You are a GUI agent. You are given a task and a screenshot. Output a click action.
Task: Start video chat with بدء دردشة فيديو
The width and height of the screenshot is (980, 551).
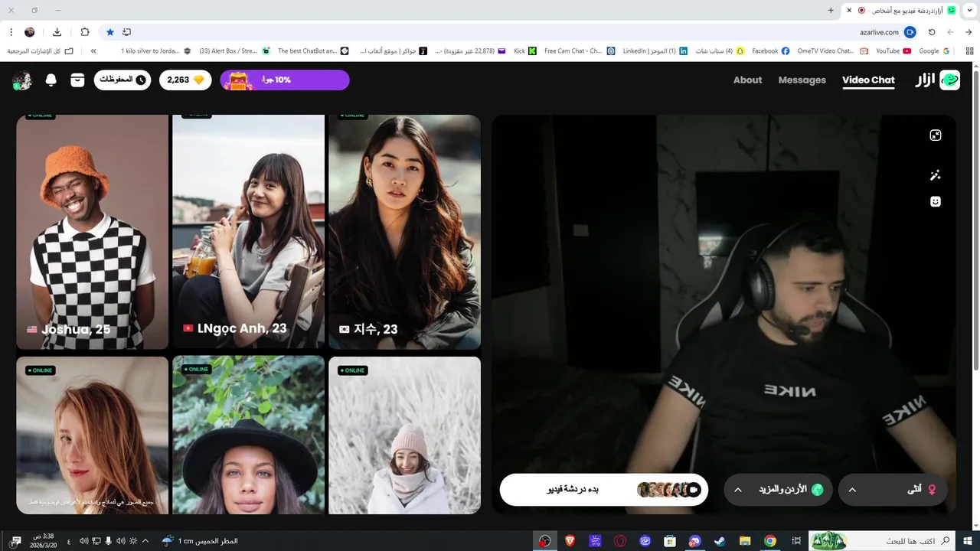[x=604, y=490]
